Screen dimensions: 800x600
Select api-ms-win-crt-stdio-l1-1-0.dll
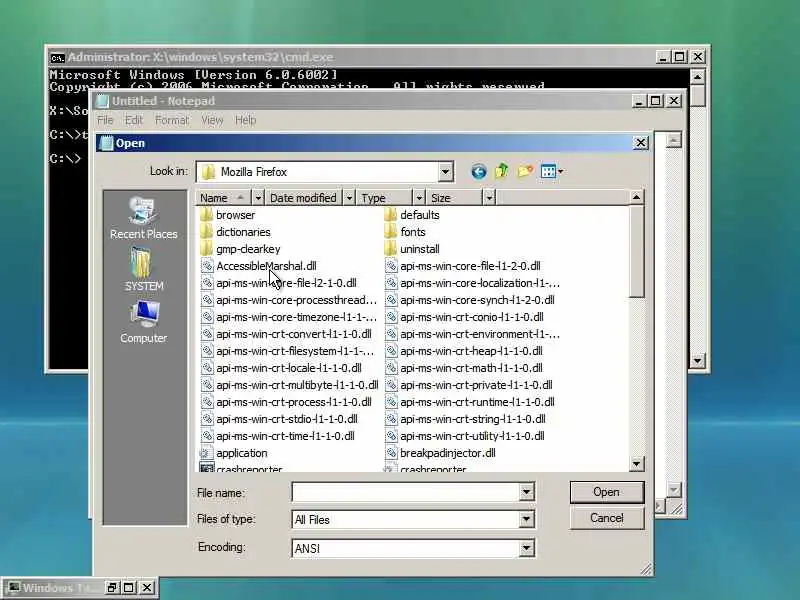coord(279,419)
